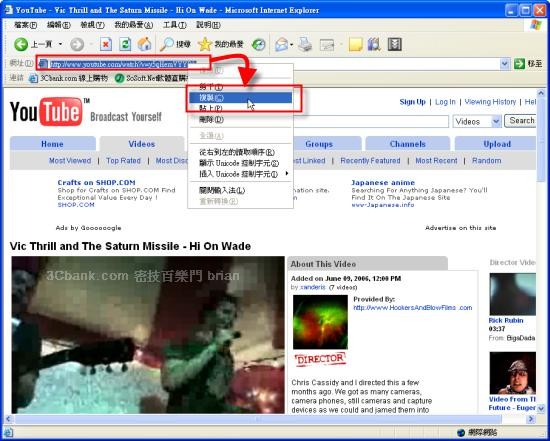Switch to the Channels tab
This screenshot has height=441, width=550.
click(x=408, y=144)
